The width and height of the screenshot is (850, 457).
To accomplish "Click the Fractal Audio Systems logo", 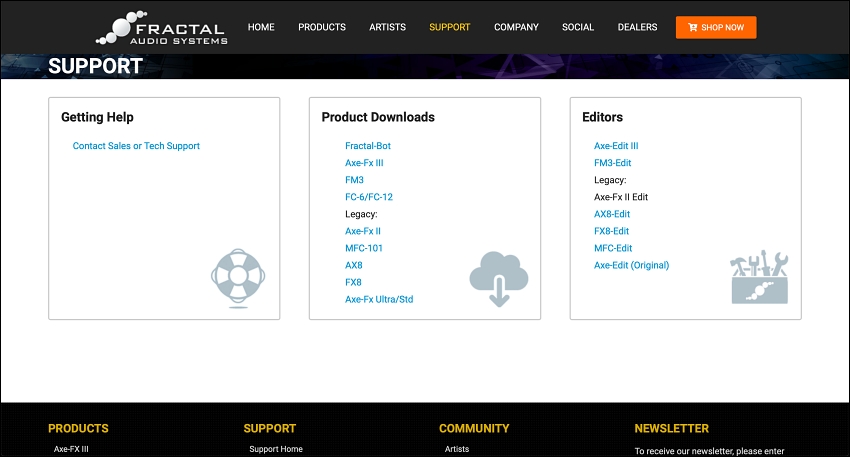I will (162, 28).
